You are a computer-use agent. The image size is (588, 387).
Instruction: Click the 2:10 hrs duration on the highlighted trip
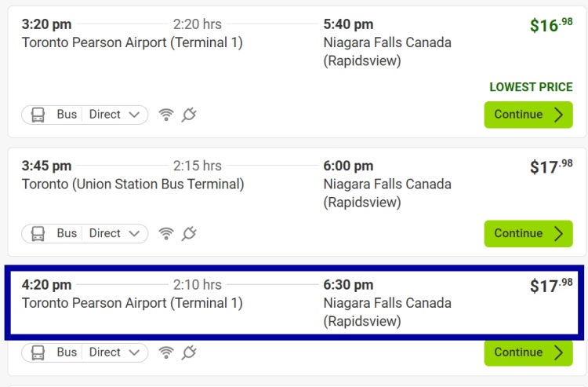198,284
